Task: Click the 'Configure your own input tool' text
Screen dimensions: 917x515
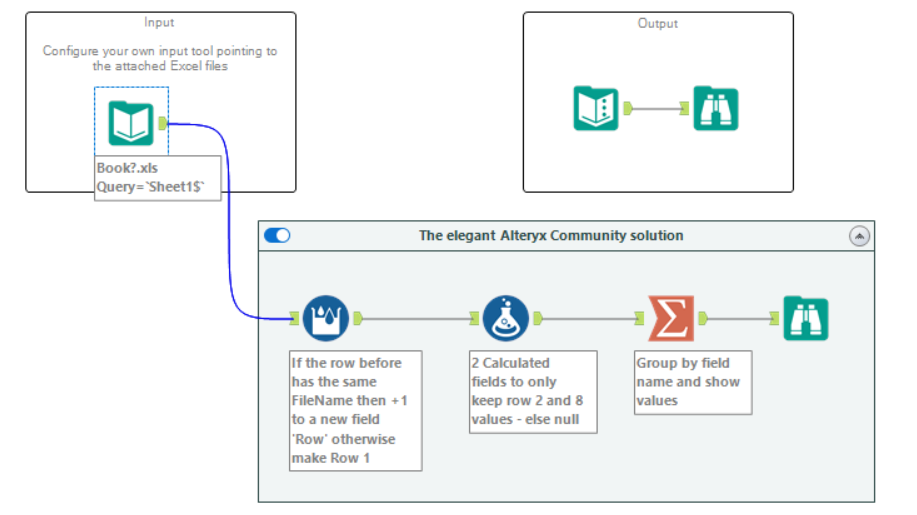Action: click(x=160, y=58)
